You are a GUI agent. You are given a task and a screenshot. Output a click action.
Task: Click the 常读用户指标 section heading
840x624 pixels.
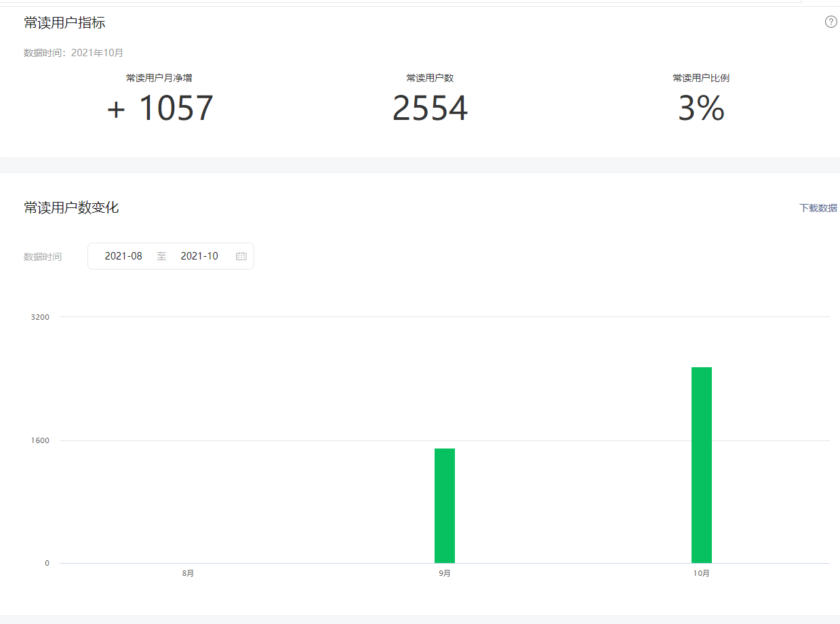(64, 23)
